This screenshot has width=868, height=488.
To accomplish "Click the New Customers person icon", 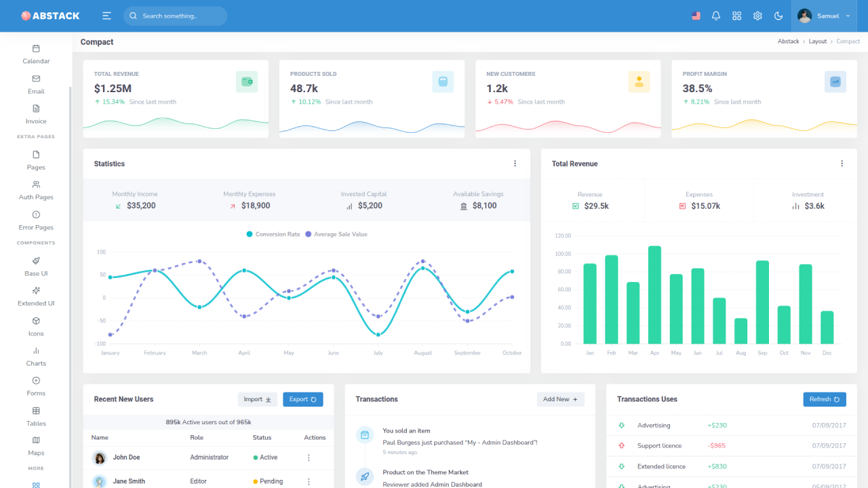I will tap(639, 82).
